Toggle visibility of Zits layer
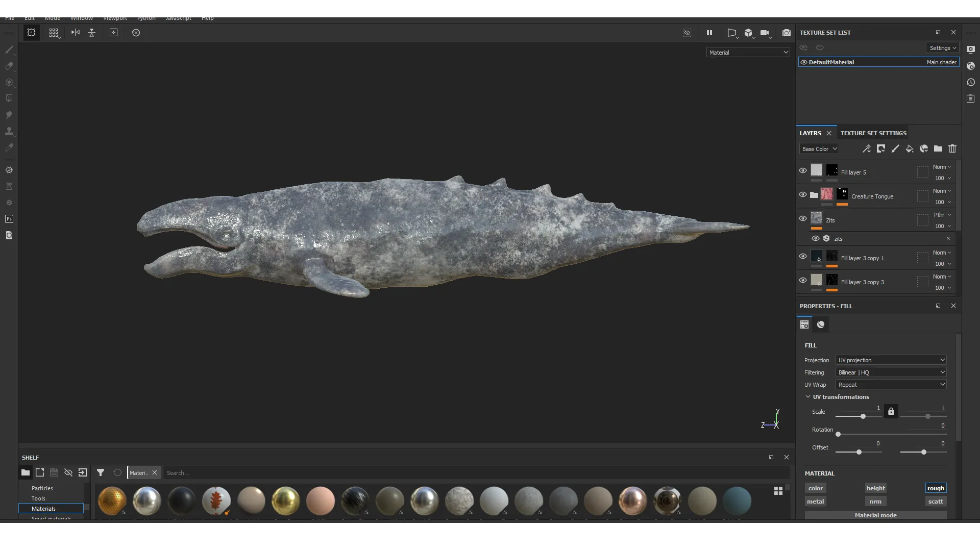 click(803, 219)
